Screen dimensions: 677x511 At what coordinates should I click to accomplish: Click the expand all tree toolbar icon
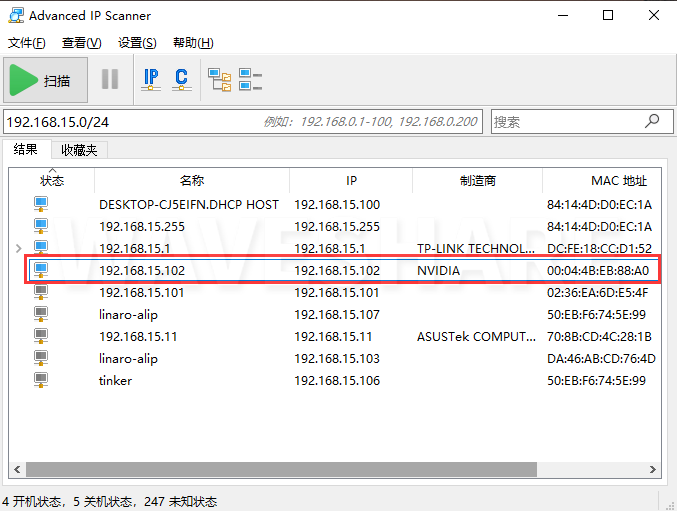pyautogui.click(x=219, y=80)
